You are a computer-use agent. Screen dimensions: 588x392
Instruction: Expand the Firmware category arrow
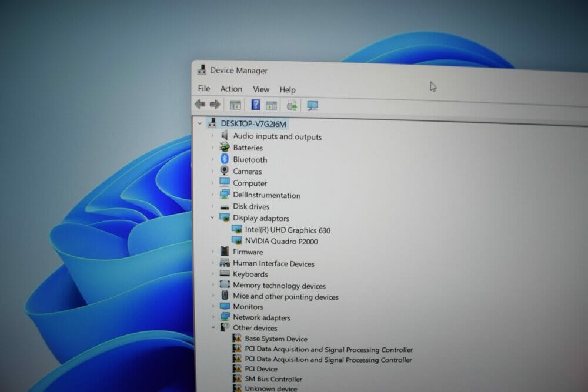213,252
